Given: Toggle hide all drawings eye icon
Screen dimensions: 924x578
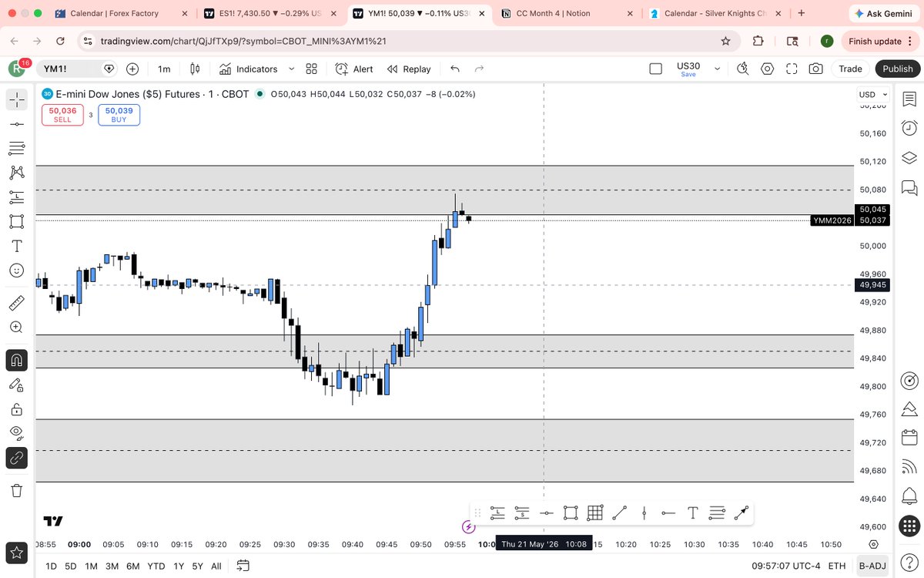Looking at the screenshot, I should 16,432.
